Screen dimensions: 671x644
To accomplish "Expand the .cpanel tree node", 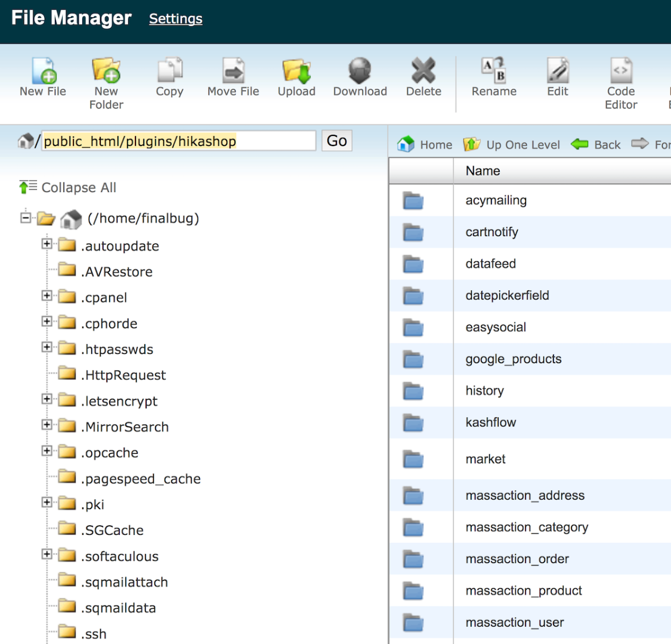I will coord(47,296).
